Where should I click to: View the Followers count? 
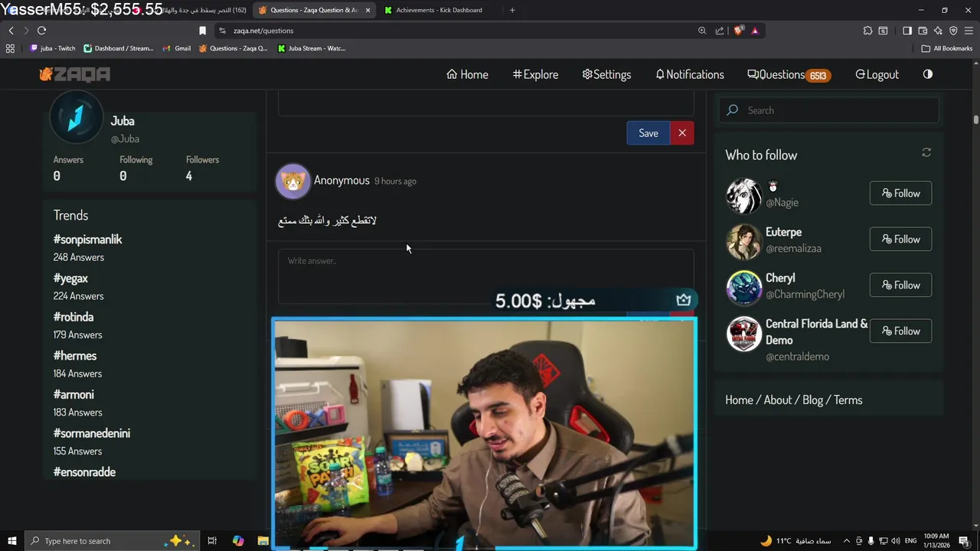(x=202, y=168)
